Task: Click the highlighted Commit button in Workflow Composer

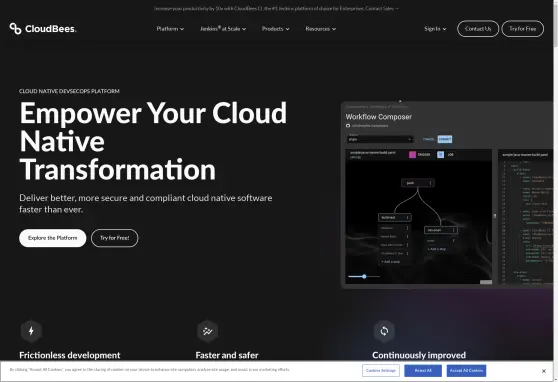Action: 445,139
